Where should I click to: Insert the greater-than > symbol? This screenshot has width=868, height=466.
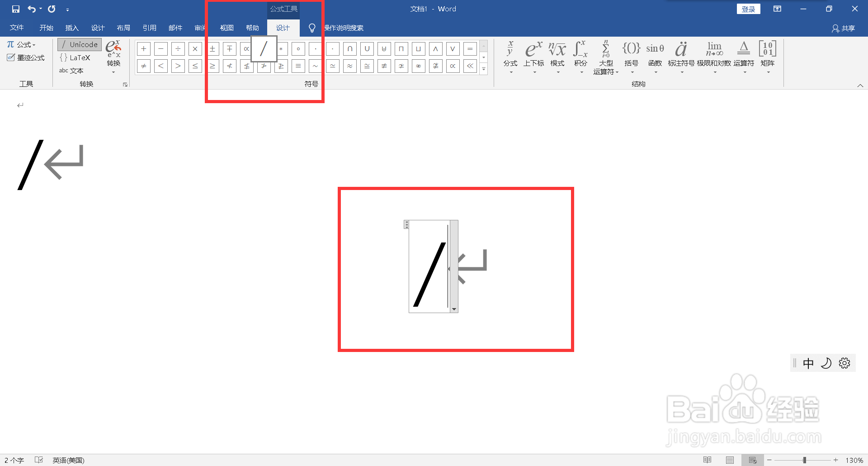point(178,66)
